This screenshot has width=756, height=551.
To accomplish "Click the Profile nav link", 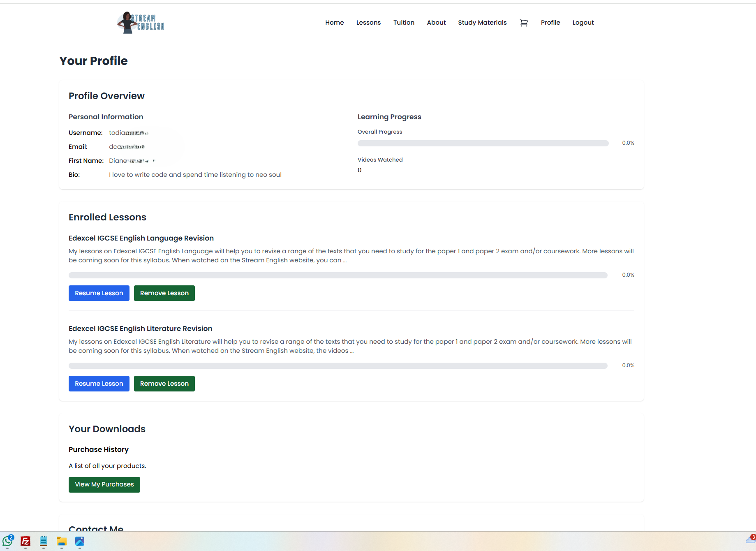I will [x=550, y=23].
